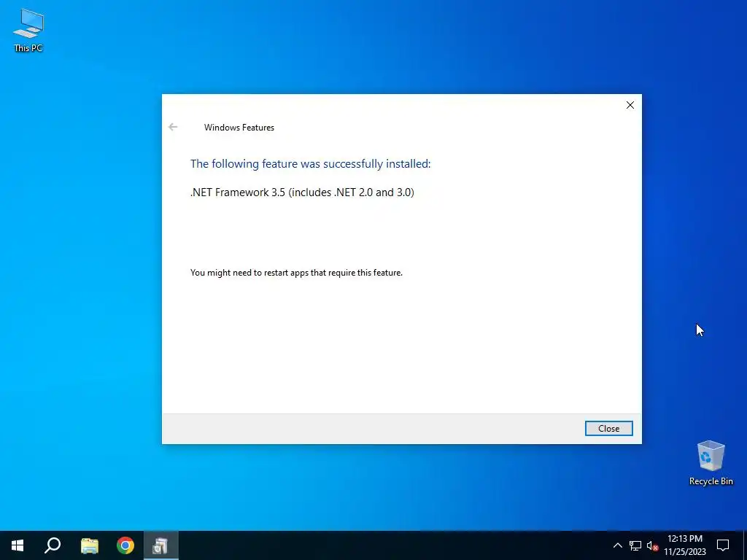
Task: Open the This PC desktop icon
Action: [28, 31]
